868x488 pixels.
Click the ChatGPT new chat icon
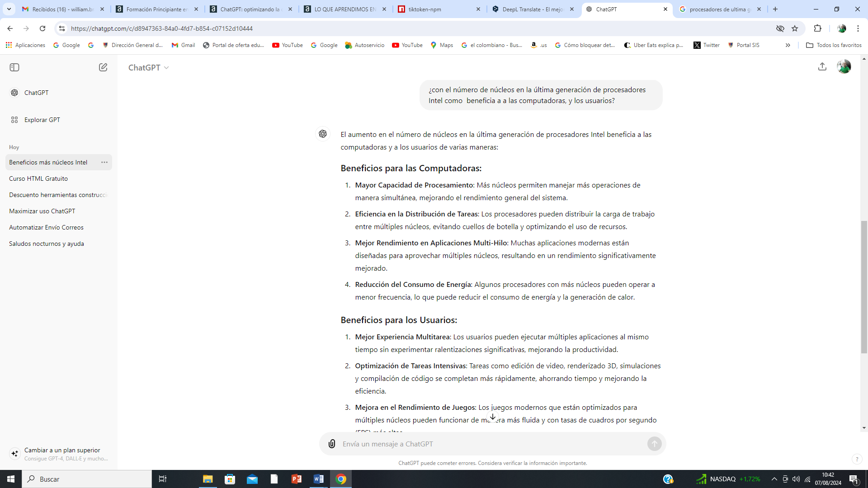[103, 67]
